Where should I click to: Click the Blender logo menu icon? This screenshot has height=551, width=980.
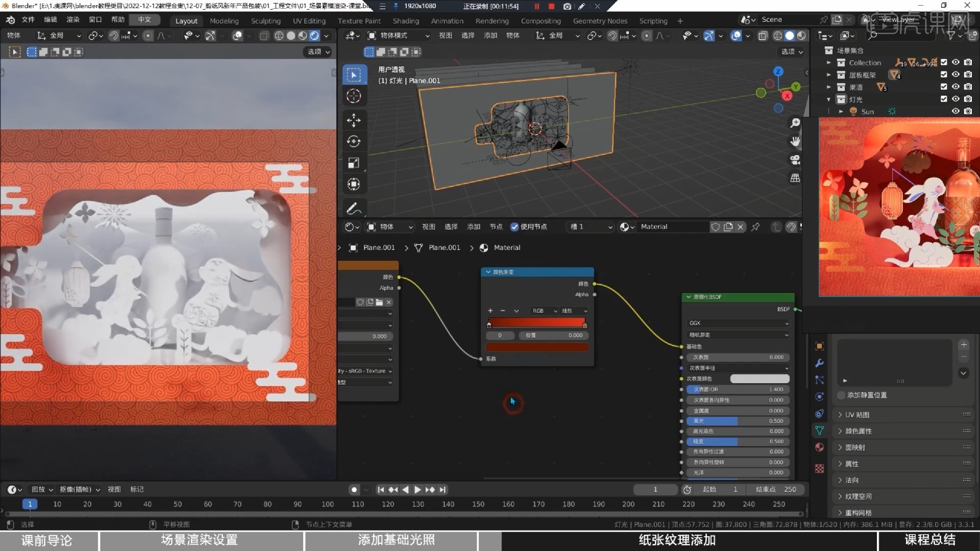[10, 20]
